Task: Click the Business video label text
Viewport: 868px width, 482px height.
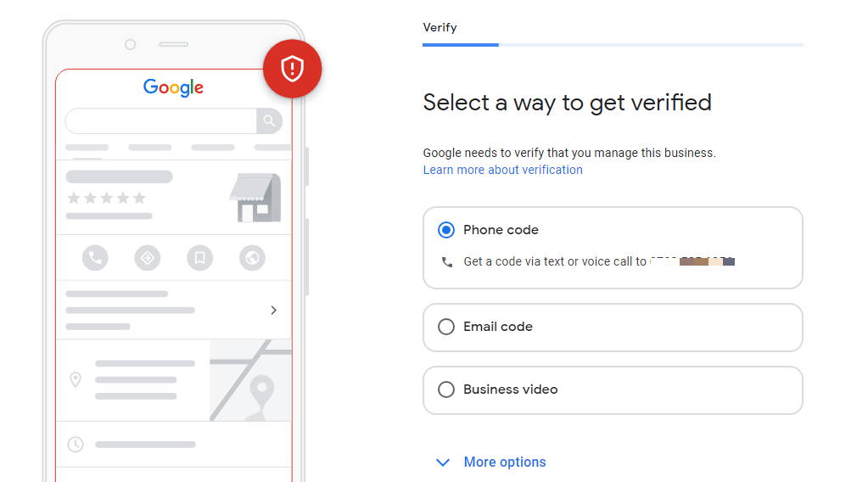Action: (511, 390)
